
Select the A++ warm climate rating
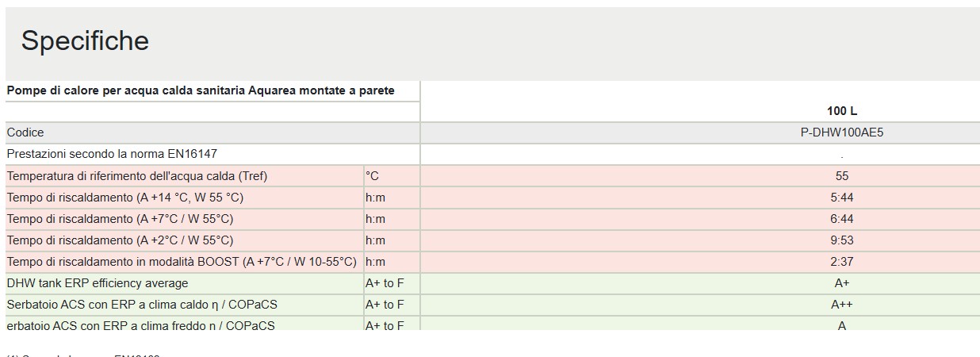pyautogui.click(x=841, y=305)
